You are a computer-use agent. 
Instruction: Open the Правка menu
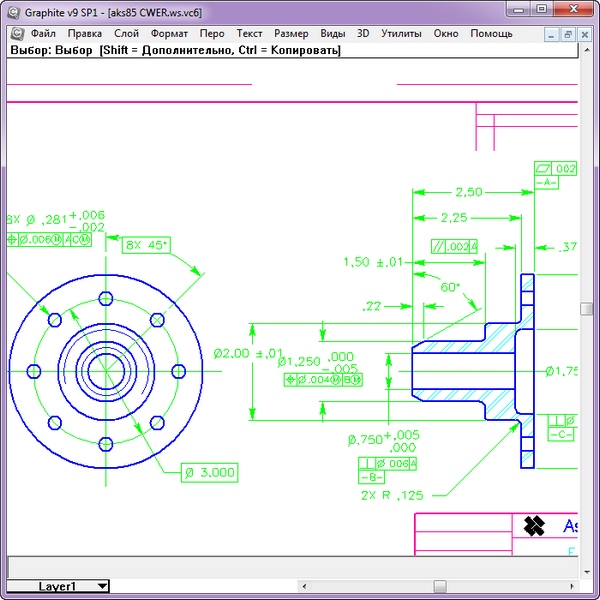pyautogui.click(x=85, y=33)
